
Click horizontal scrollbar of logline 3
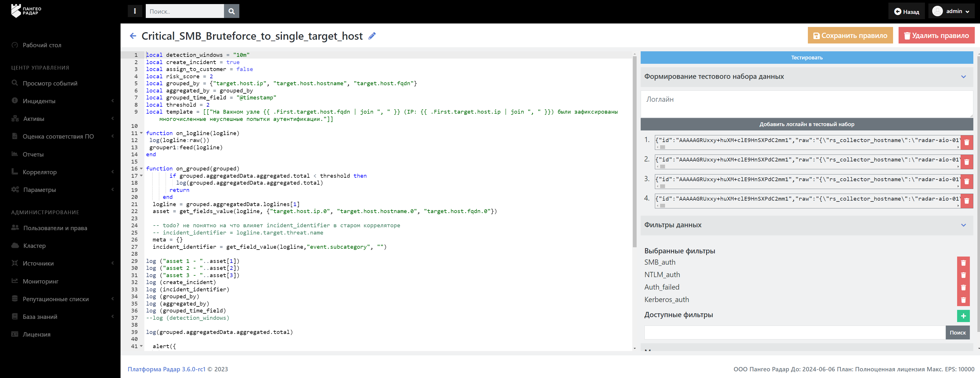click(662, 186)
